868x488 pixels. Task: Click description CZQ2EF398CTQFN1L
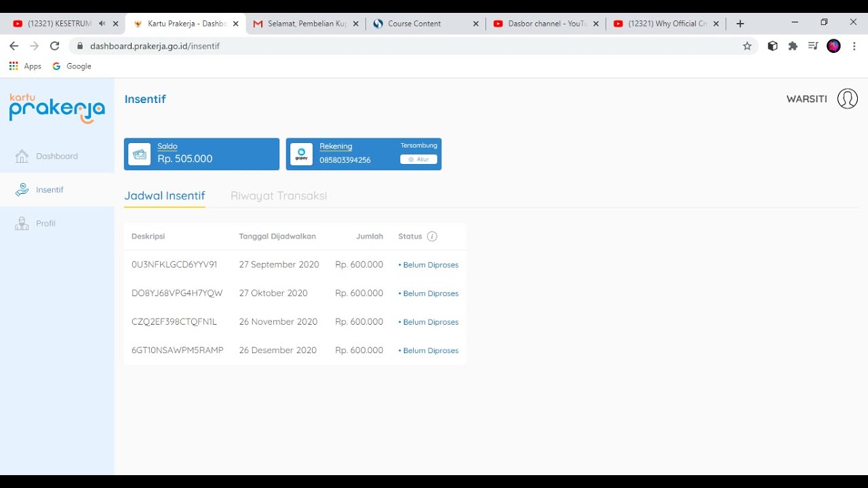click(x=174, y=322)
